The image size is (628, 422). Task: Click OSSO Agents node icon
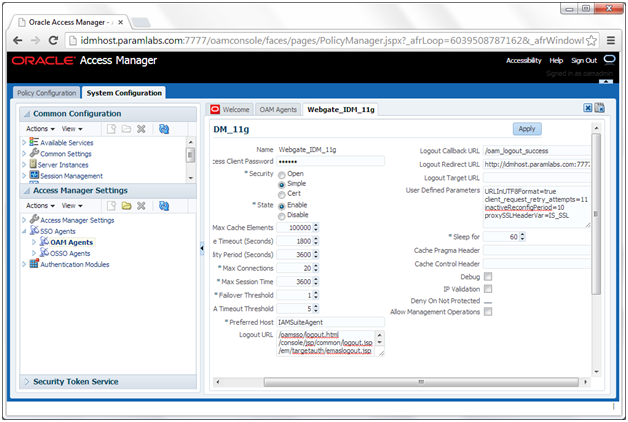tap(44, 253)
